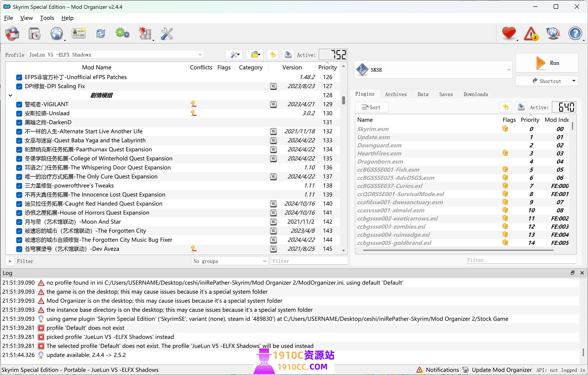Click Update Mod Organizer in status bar
The width and height of the screenshot is (588, 375).
coord(497,370)
